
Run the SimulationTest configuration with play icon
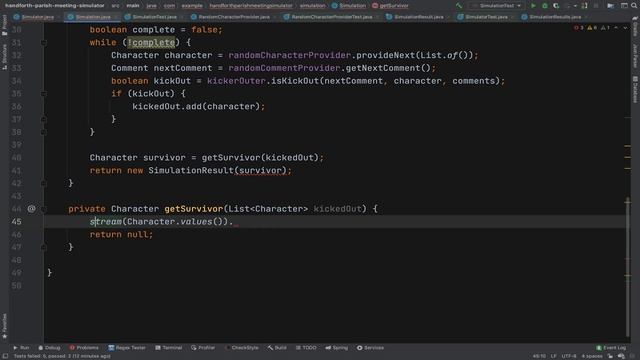[x=533, y=6]
